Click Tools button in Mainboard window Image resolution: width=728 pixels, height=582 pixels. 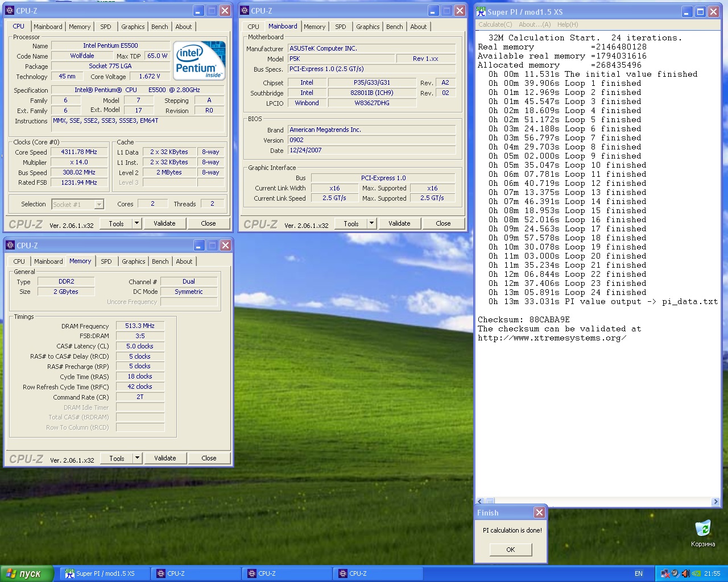click(351, 223)
